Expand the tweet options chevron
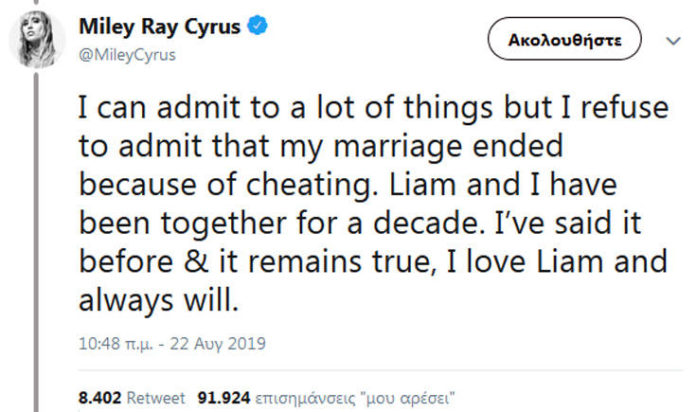The height and width of the screenshot is (412, 696). click(672, 41)
